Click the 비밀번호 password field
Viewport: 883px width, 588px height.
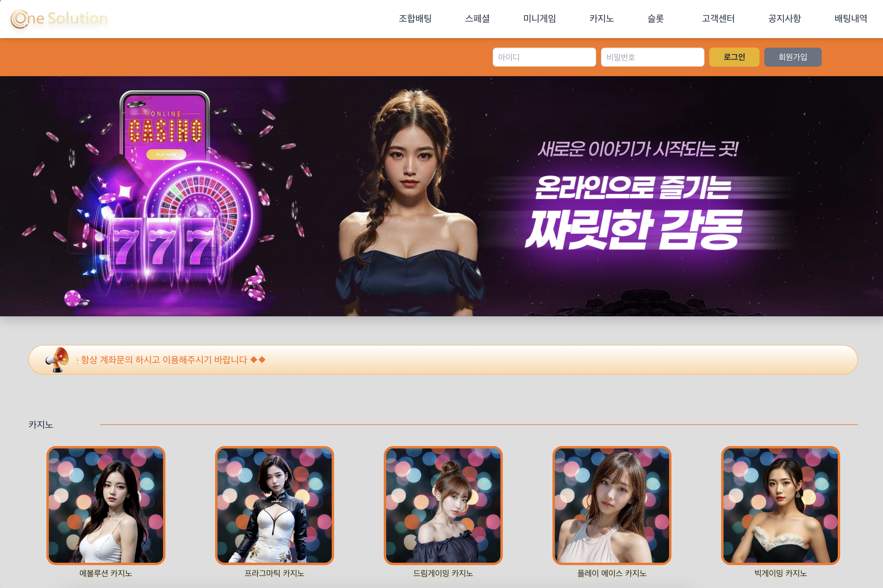click(x=652, y=57)
